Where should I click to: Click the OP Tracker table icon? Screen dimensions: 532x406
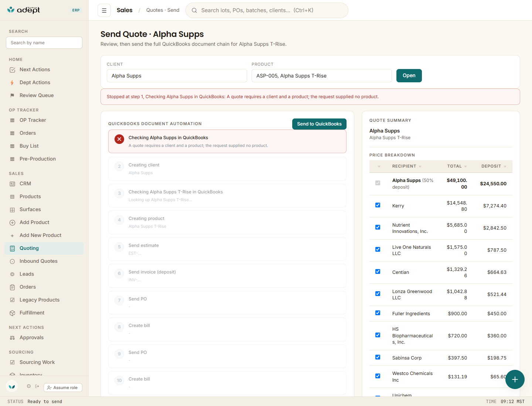click(x=12, y=120)
